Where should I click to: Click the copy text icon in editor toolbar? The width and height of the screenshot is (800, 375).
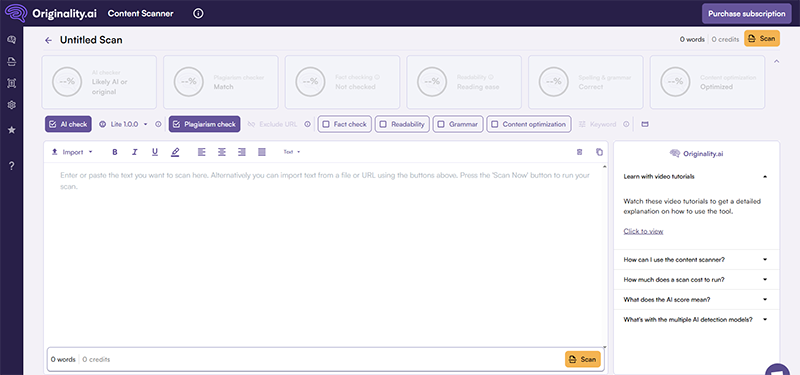click(x=599, y=152)
